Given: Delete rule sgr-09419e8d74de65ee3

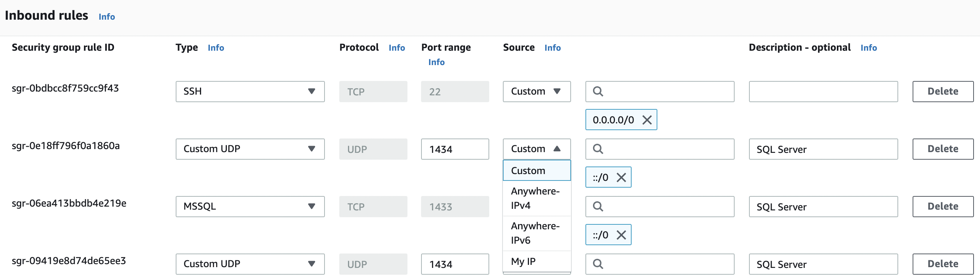Looking at the screenshot, I should coord(943,264).
